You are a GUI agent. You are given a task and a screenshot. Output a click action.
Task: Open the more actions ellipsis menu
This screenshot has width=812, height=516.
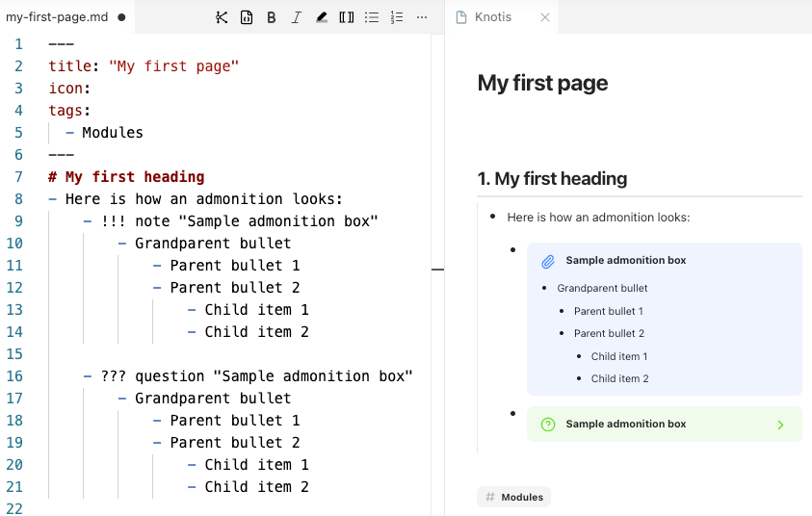(x=422, y=17)
